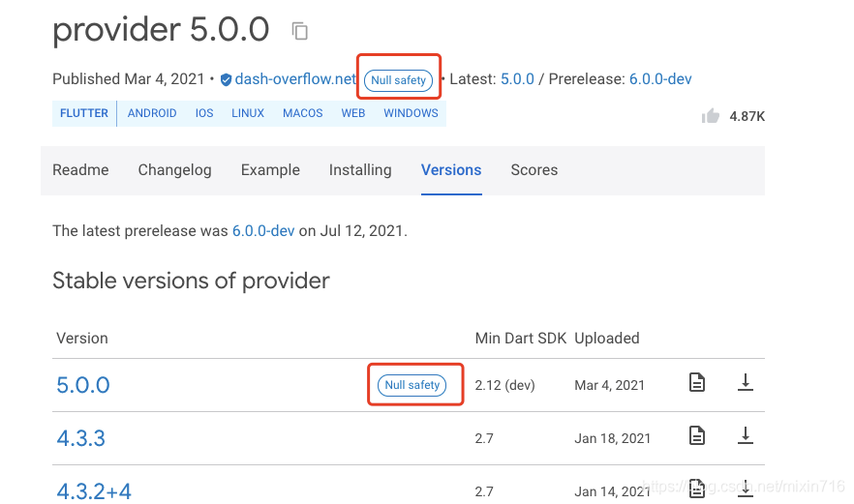Download version 5.0.0 archive
The image size is (854, 504).
tap(745, 383)
